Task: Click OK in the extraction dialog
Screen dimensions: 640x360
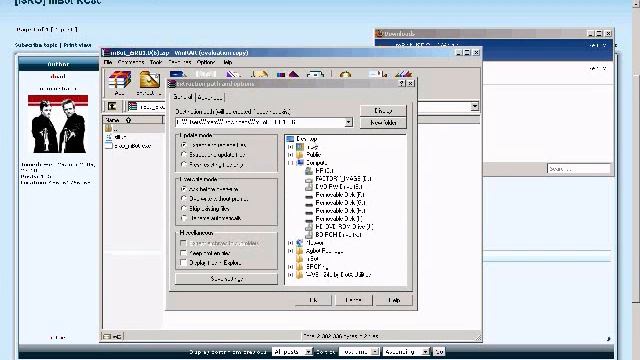Action: pos(313,300)
